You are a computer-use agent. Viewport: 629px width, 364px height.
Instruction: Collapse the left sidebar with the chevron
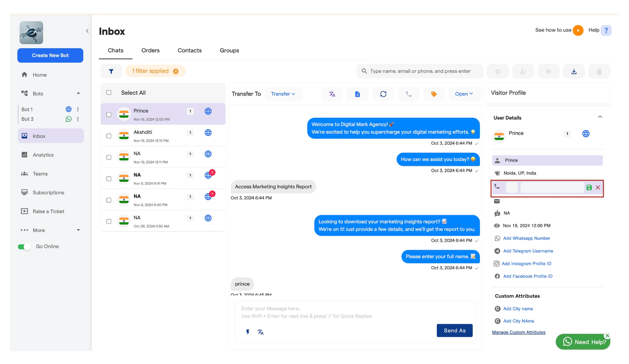[x=87, y=31]
